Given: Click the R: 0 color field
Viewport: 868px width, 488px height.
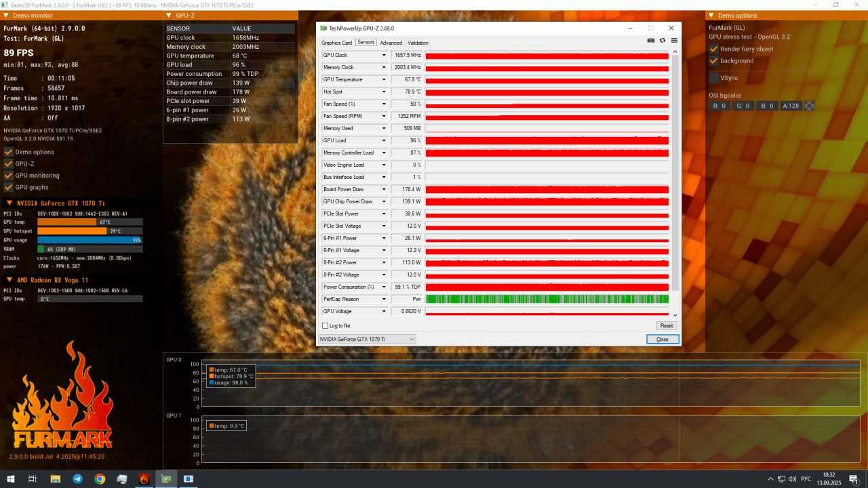Looking at the screenshot, I should tap(719, 106).
